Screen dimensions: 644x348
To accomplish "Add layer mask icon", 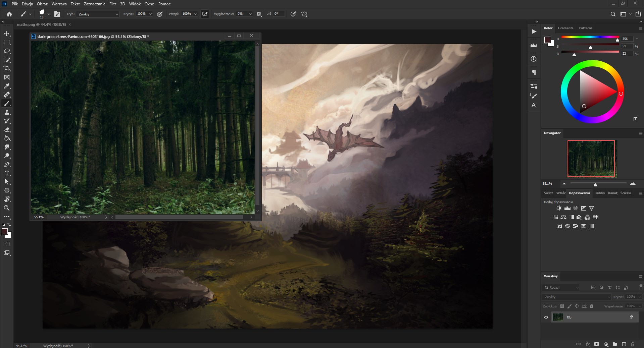I will [596, 344].
